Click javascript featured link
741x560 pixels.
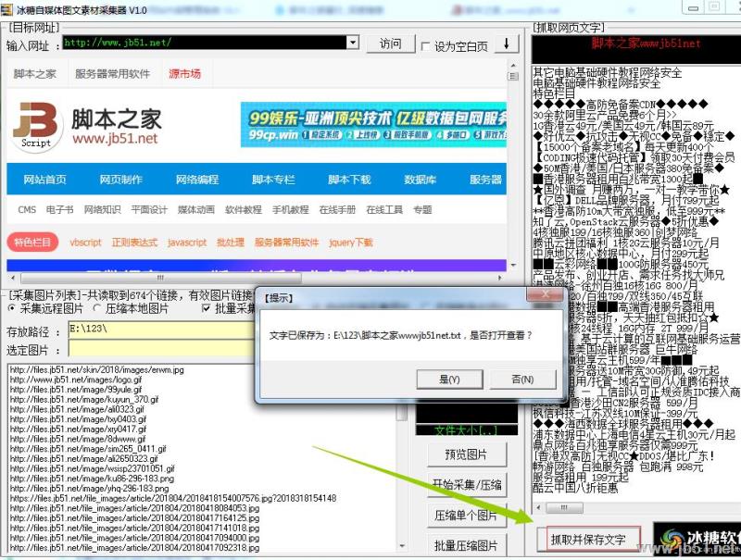187,243
